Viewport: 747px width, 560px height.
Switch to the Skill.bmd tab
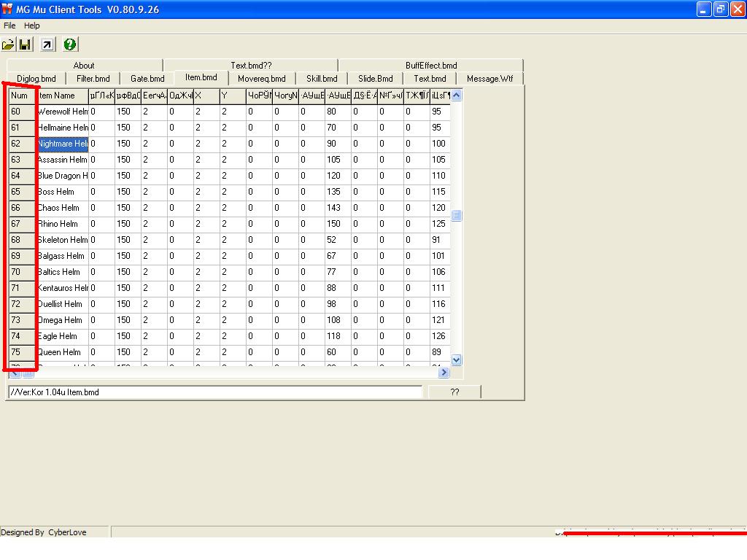click(322, 79)
